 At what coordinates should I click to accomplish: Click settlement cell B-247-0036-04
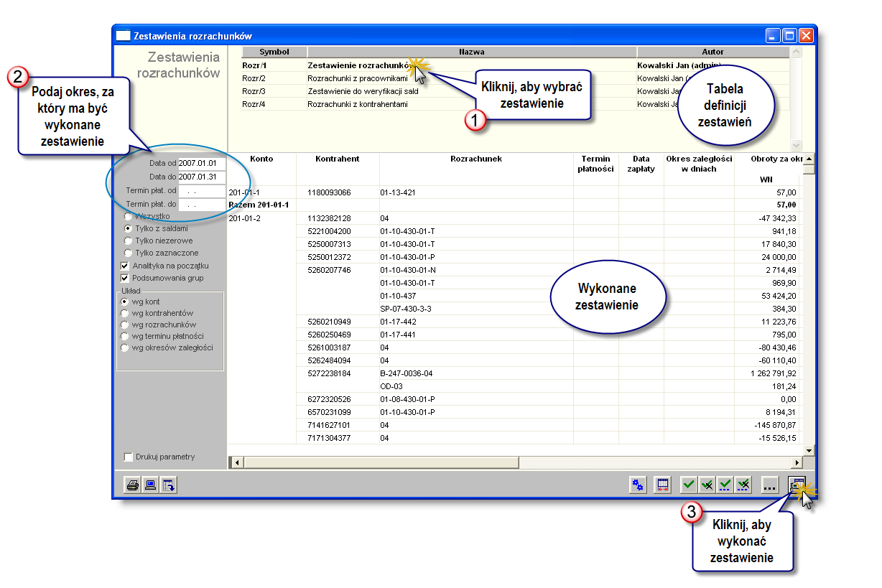(476, 373)
